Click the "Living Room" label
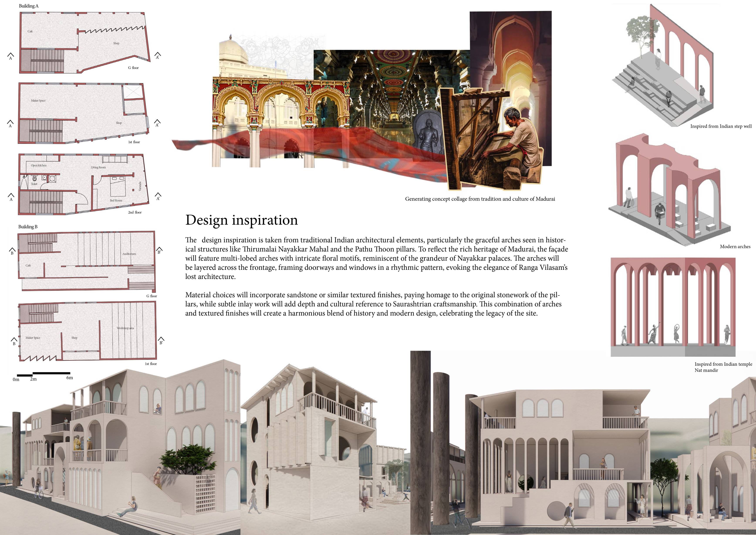The width and height of the screenshot is (756, 535). [x=98, y=167]
